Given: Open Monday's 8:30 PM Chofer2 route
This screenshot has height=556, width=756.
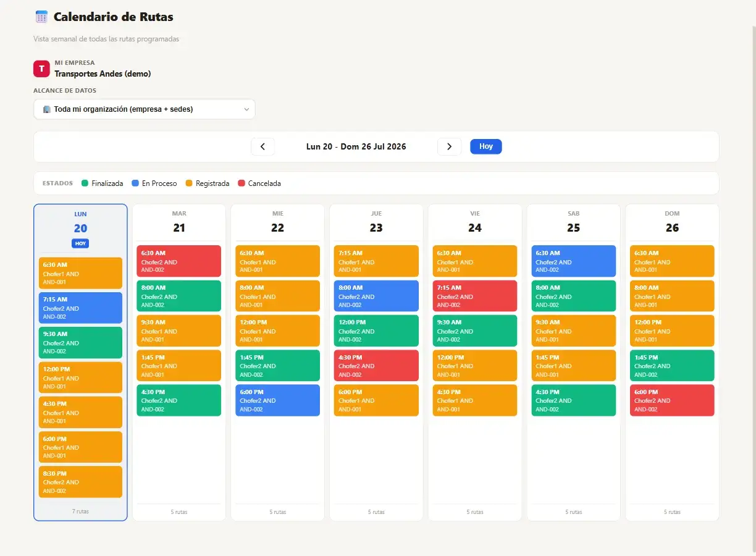Looking at the screenshot, I should click(80, 482).
